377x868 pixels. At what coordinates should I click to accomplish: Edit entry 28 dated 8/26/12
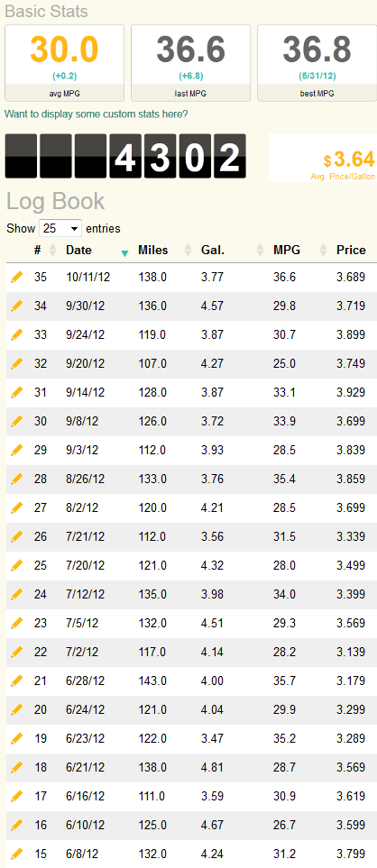point(17,479)
